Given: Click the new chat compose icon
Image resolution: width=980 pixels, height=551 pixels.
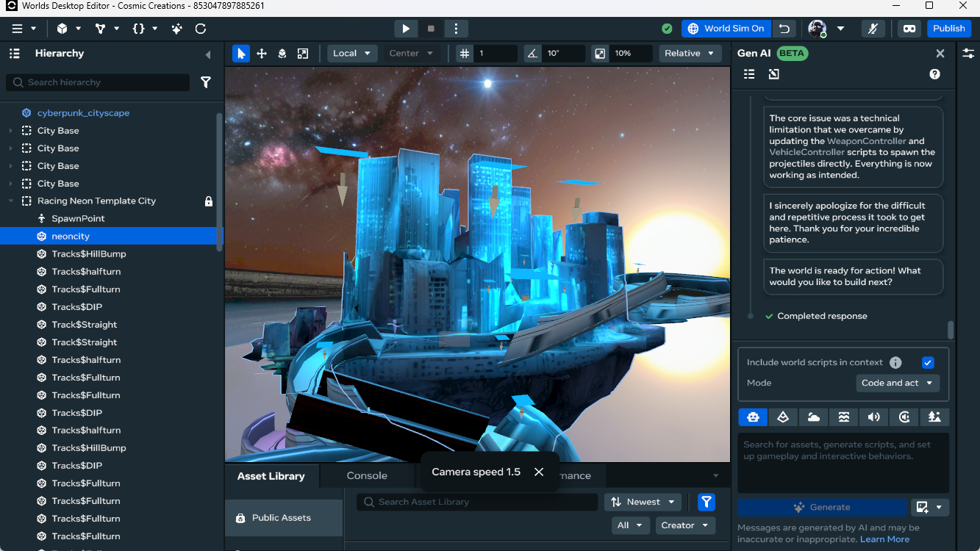Looking at the screenshot, I should click(773, 74).
